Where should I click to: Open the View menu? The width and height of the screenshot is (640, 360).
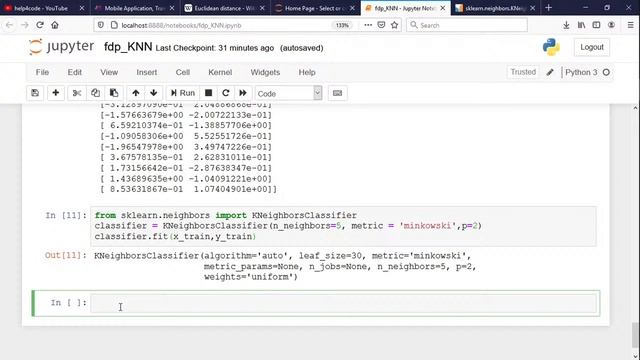pyautogui.click(x=109, y=72)
